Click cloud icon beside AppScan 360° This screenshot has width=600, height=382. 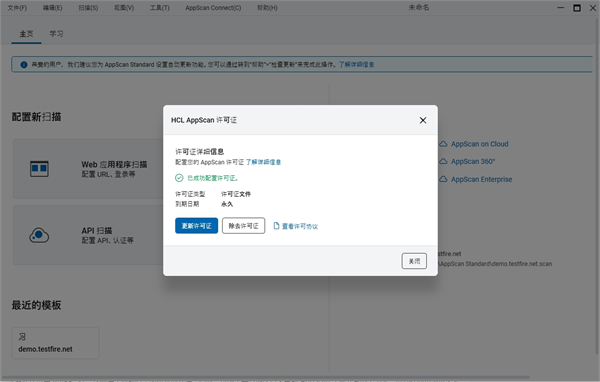443,162
